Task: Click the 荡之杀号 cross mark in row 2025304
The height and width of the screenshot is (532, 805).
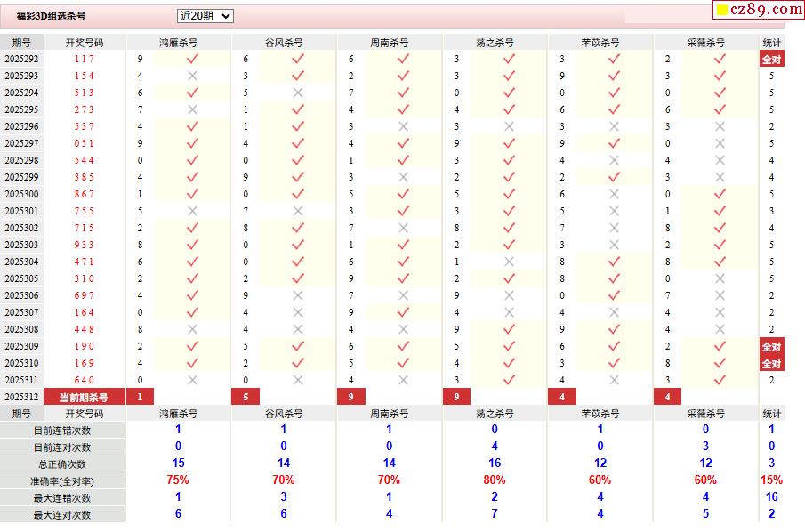Action: [509, 262]
